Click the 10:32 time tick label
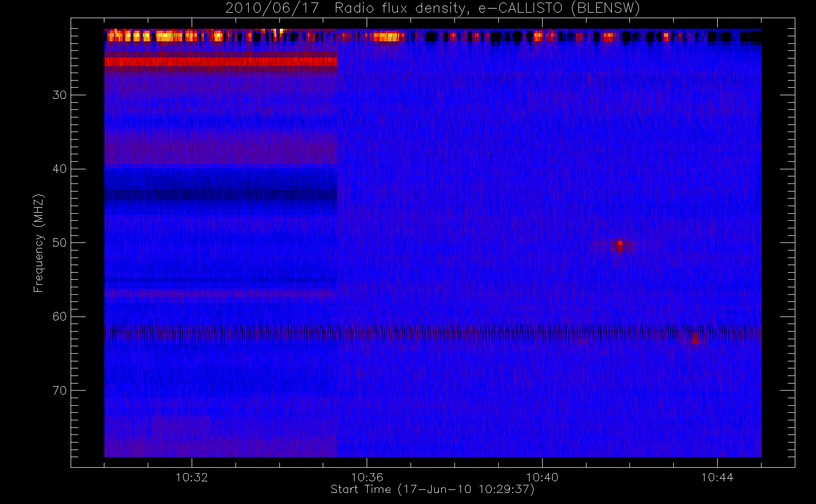Screen dimensions: 816x504 click(x=192, y=477)
